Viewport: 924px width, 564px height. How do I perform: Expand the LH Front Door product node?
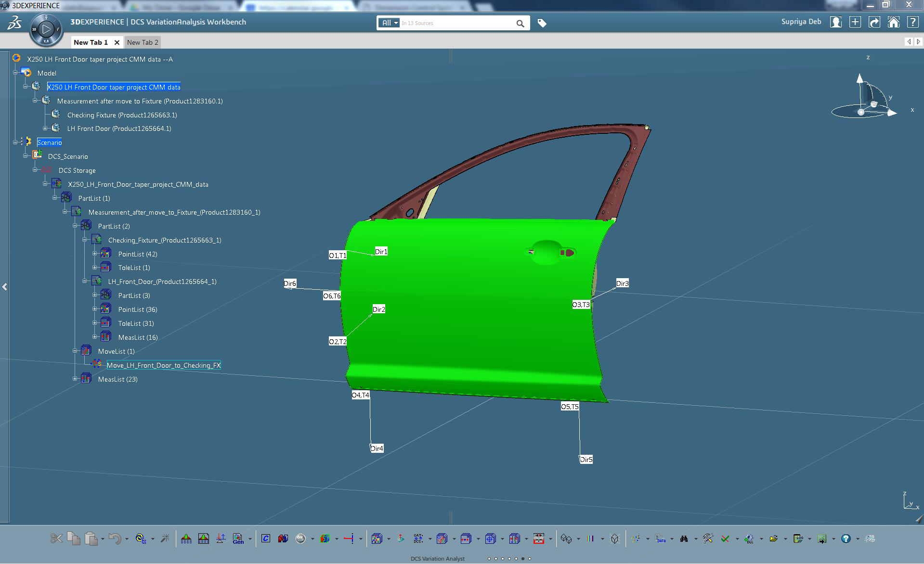coord(45,128)
